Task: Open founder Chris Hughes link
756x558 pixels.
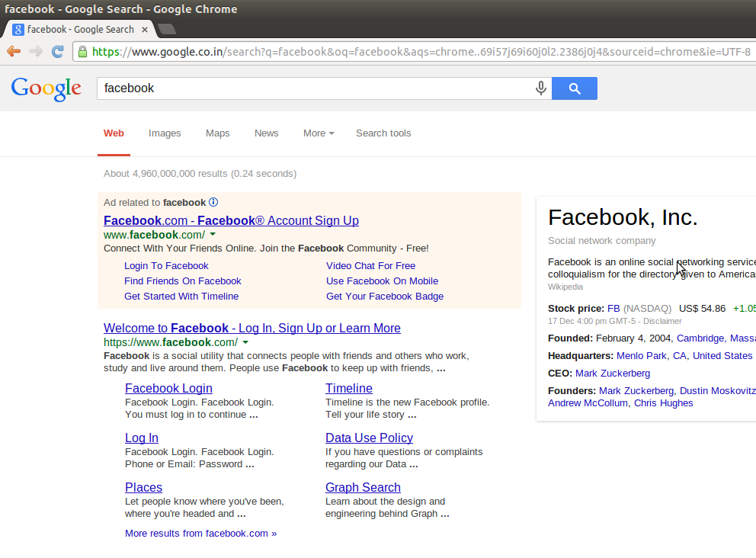Action: (664, 403)
